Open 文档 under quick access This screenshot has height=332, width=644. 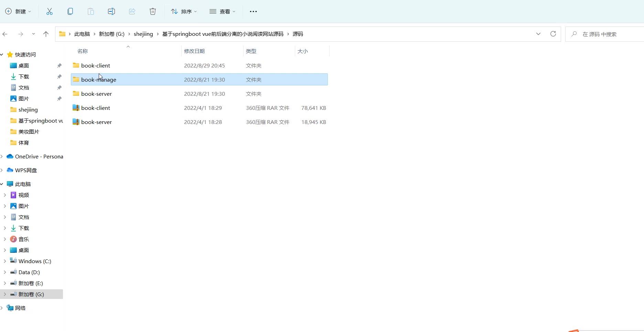24,87
